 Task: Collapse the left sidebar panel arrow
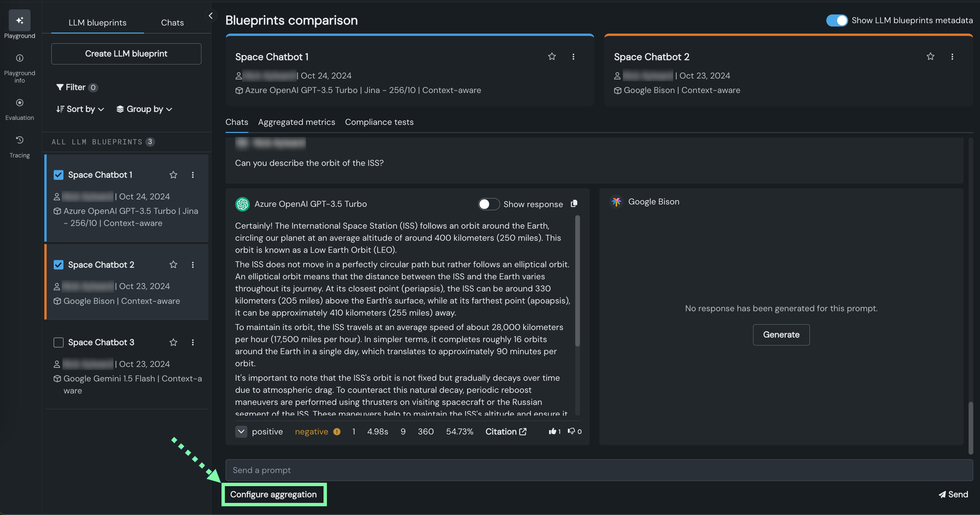tap(210, 15)
